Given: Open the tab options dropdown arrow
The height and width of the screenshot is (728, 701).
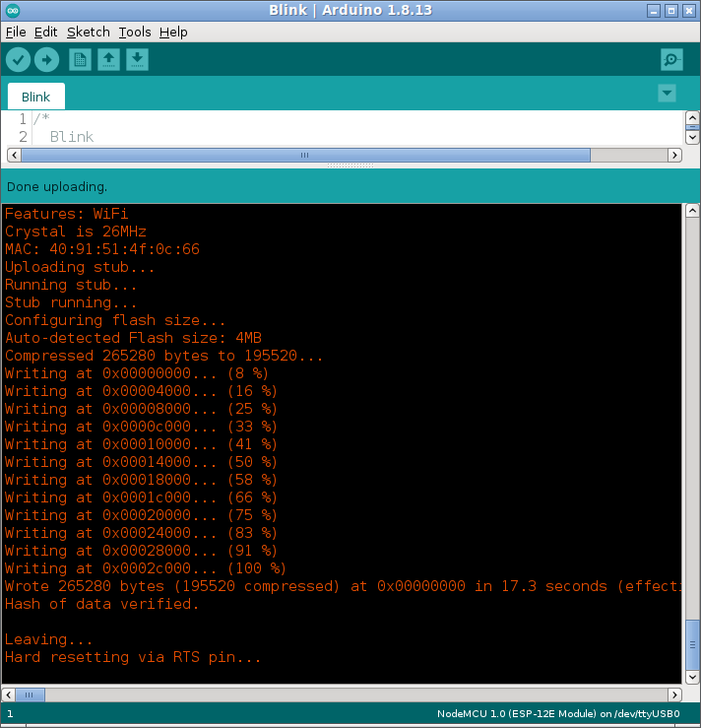Looking at the screenshot, I should (667, 94).
